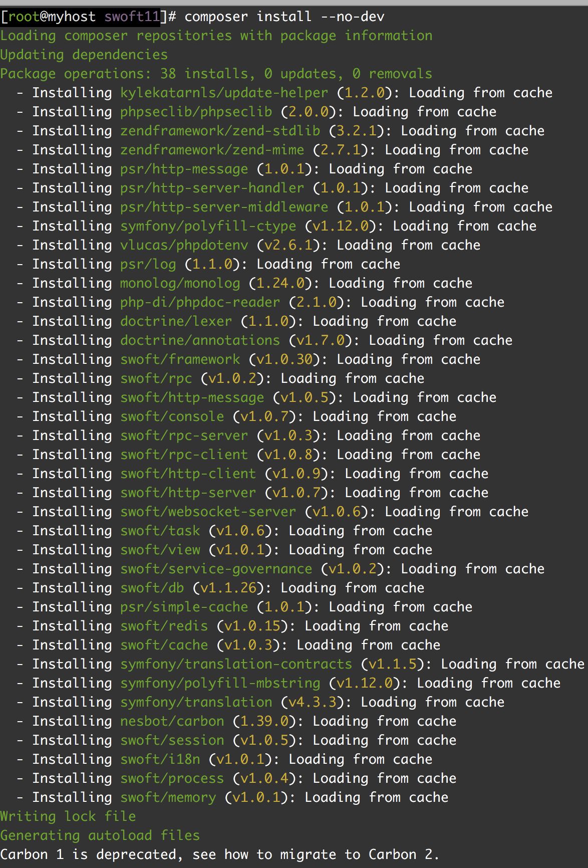
Task: Click the 'Writing lock file' line
Action: point(68,817)
